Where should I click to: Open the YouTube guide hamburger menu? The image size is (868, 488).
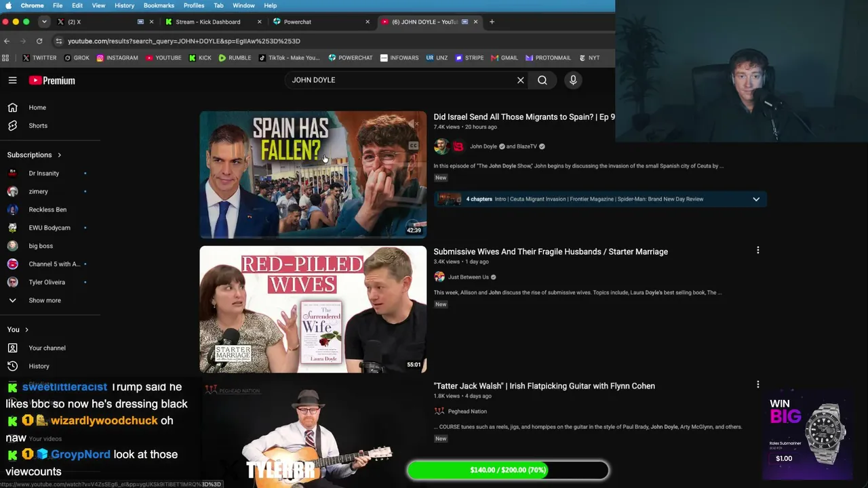coord(12,80)
